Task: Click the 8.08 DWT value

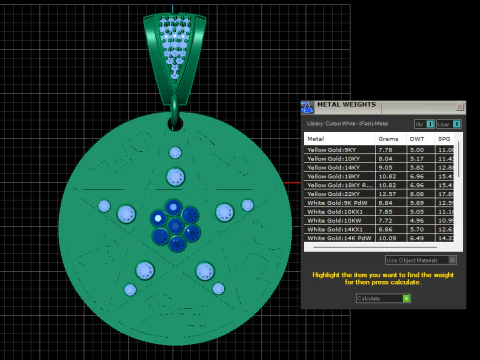Action: point(417,194)
